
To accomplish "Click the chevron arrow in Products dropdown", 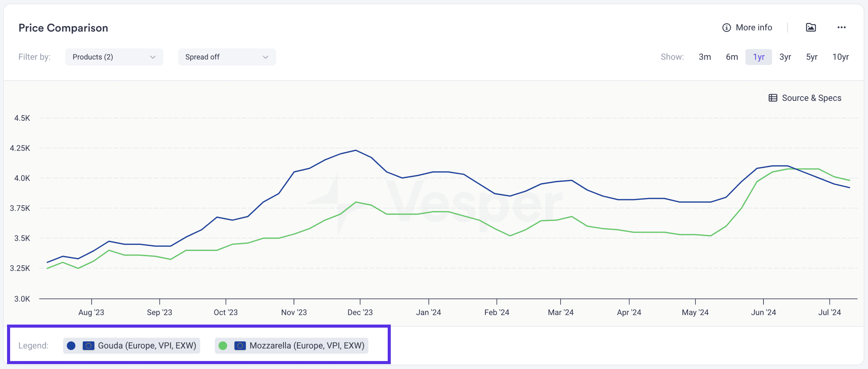I will point(153,57).
